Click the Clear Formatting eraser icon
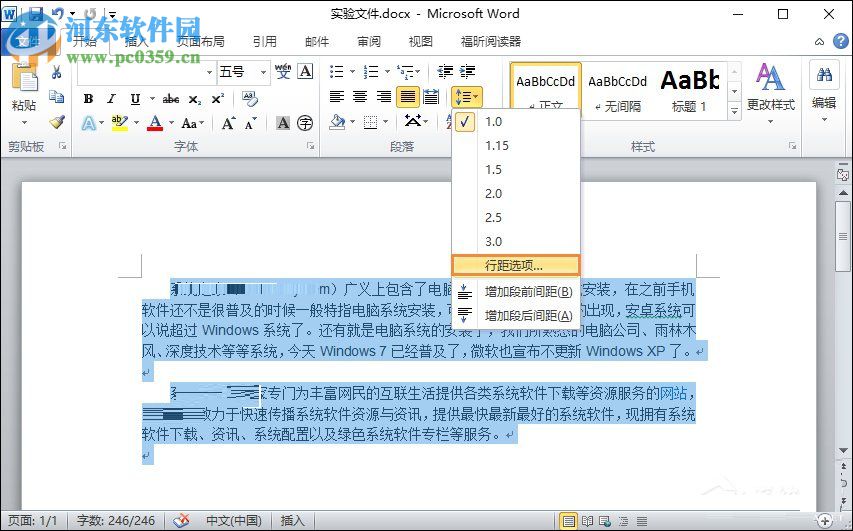 point(250,99)
